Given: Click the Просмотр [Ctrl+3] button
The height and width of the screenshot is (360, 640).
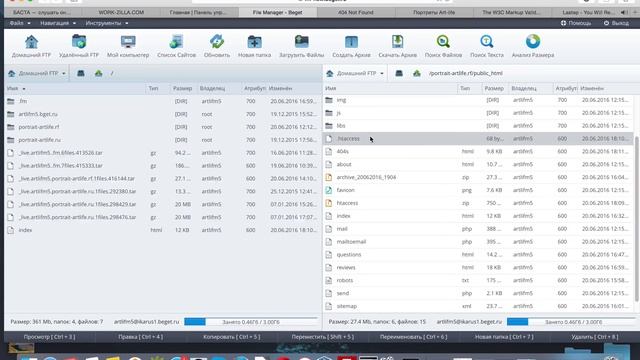Looking at the screenshot, I should coord(49,337).
